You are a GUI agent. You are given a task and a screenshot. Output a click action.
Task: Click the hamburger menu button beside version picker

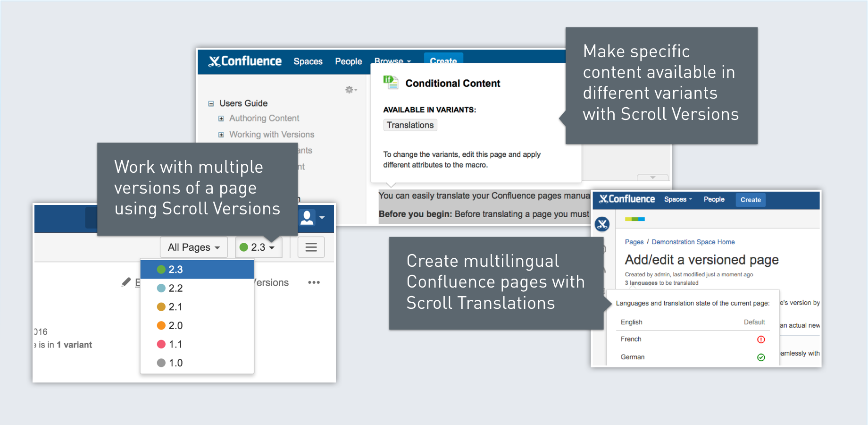tap(311, 247)
